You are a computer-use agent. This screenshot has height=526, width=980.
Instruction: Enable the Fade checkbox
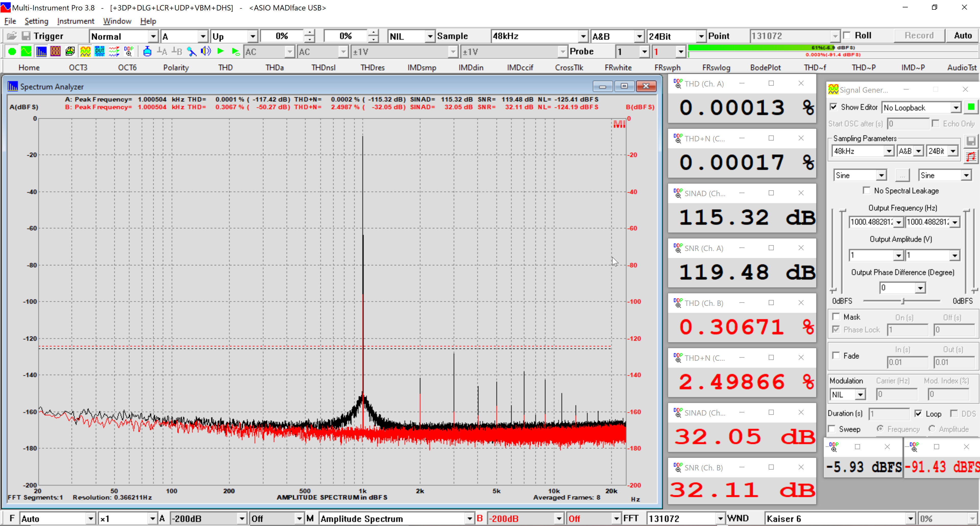836,356
